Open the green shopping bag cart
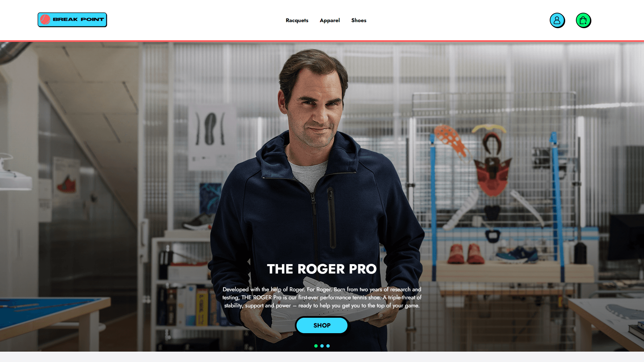This screenshot has width=644, height=362. point(583,20)
